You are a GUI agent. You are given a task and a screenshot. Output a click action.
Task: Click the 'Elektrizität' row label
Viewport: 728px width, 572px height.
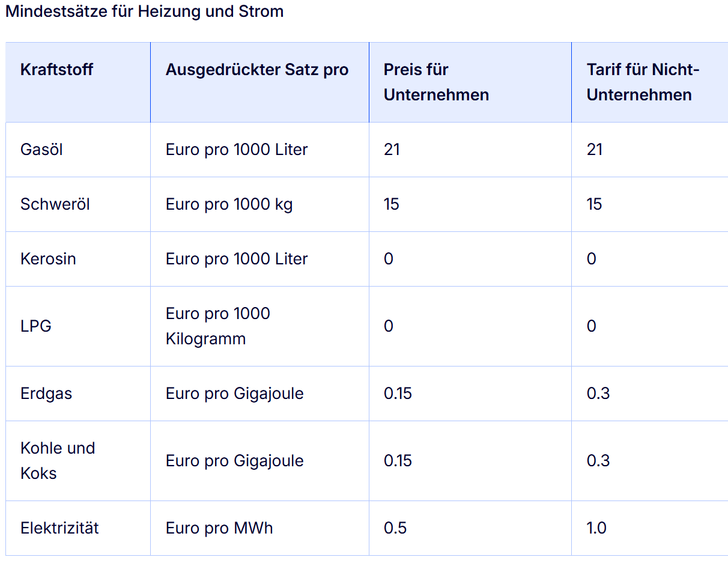59,528
